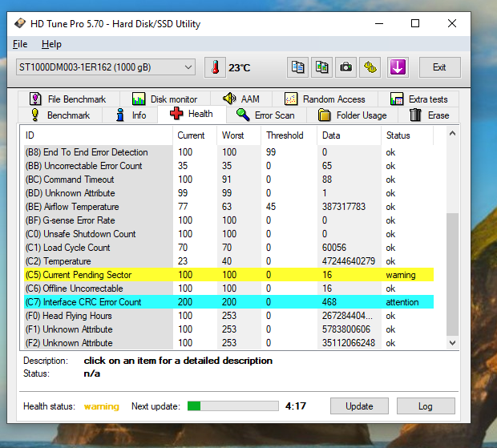Click the scrollbar down arrow

(x=452, y=343)
